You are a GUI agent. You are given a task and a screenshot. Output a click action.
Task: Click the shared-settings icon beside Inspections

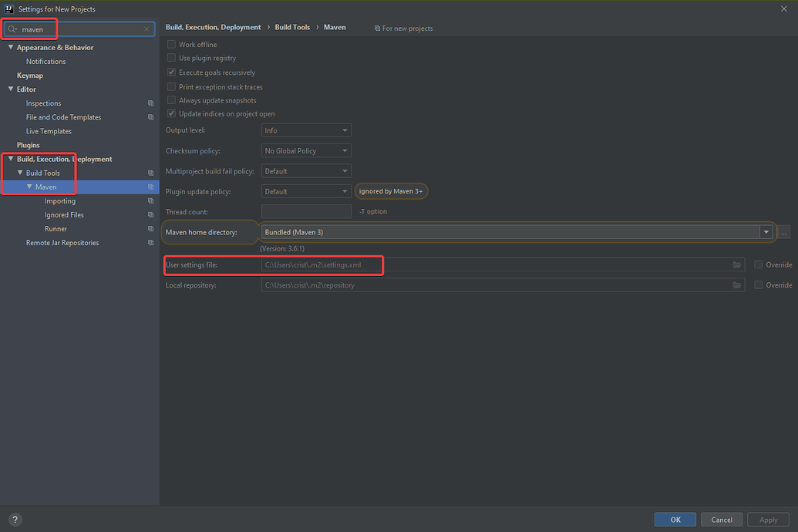[151, 103]
